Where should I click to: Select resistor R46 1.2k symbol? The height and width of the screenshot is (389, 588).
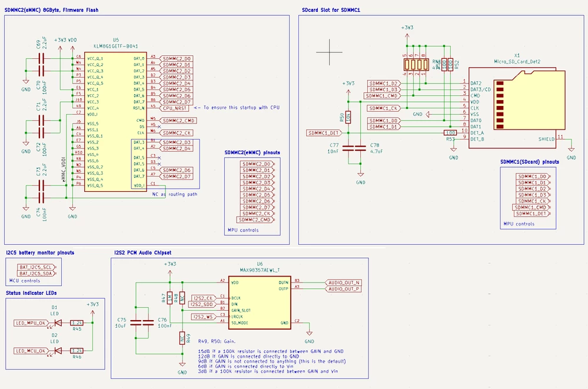77,351
